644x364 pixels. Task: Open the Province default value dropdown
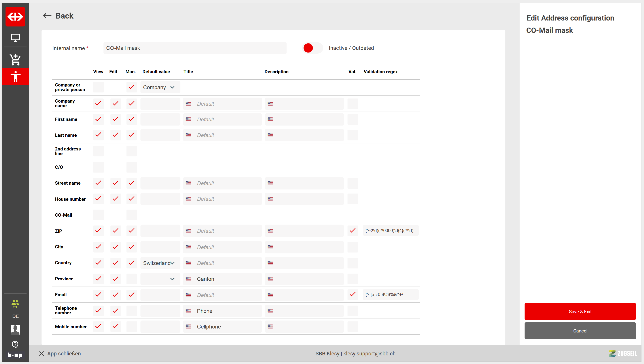point(160,279)
